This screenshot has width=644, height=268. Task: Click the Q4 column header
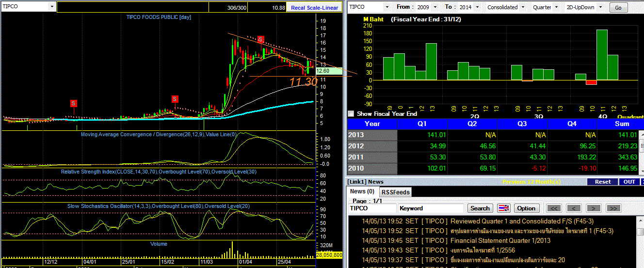(x=572, y=124)
